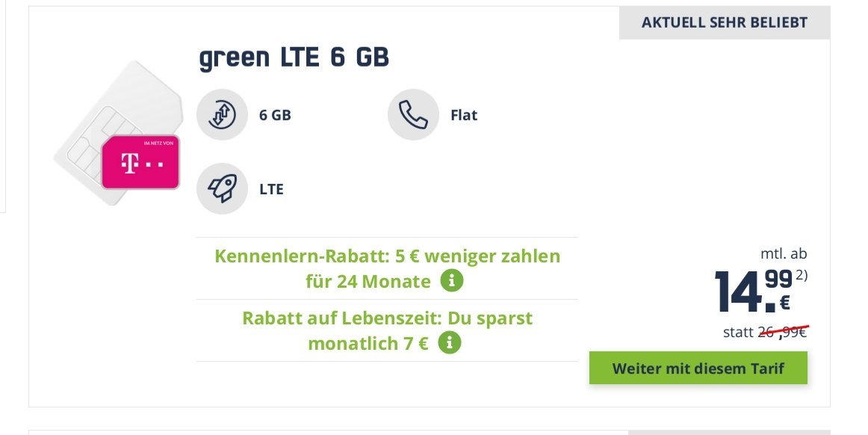The width and height of the screenshot is (868, 435).
Task: Click the struck-through 26,99€ old price
Action: point(782,332)
